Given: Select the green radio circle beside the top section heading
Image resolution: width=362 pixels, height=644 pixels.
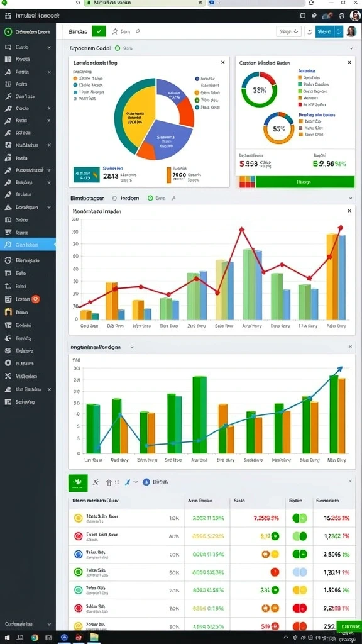Looking at the screenshot, I should (118, 48).
